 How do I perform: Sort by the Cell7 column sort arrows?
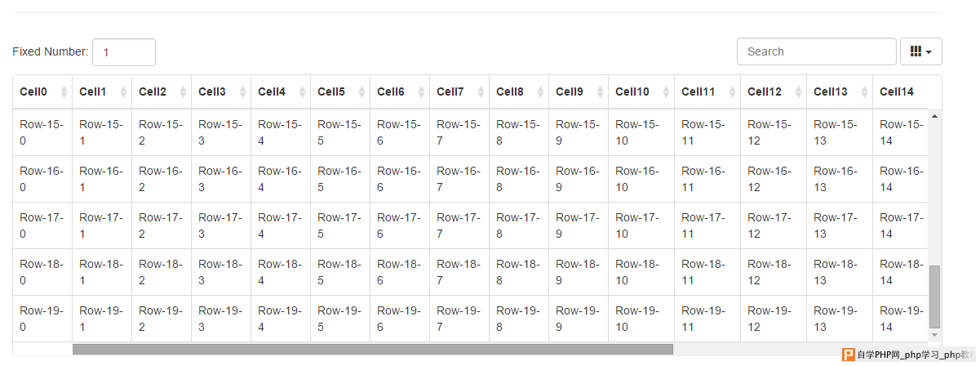(x=481, y=92)
